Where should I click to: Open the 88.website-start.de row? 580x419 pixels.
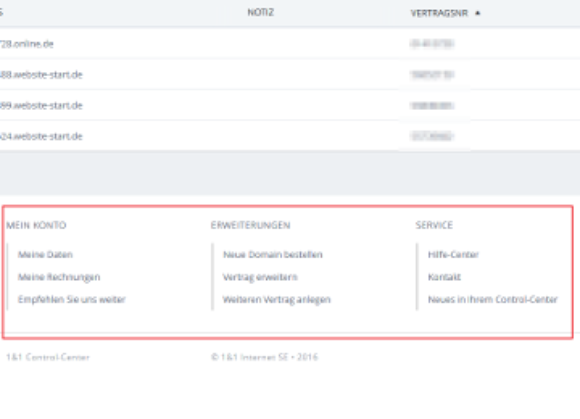coord(290,75)
